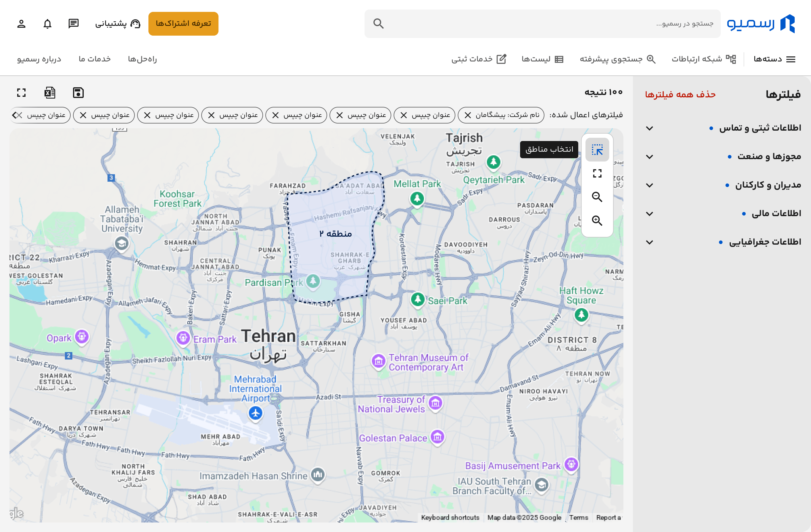This screenshot has width=811, height=532.
Task: Toggle fullscreen view of results area
Action: (x=21, y=93)
